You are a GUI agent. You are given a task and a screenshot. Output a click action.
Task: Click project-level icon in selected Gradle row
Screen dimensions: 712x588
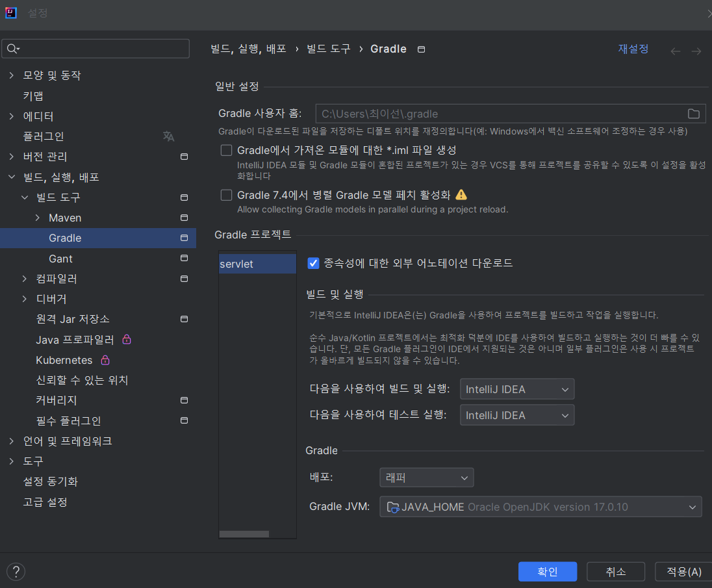tap(184, 238)
